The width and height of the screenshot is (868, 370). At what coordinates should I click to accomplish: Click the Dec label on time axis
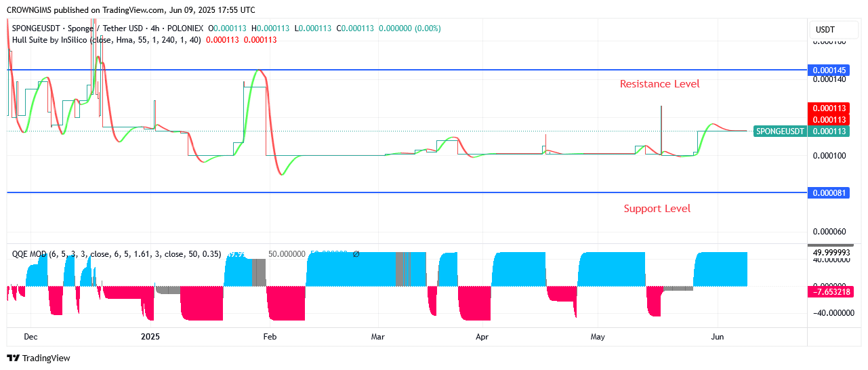click(x=30, y=337)
